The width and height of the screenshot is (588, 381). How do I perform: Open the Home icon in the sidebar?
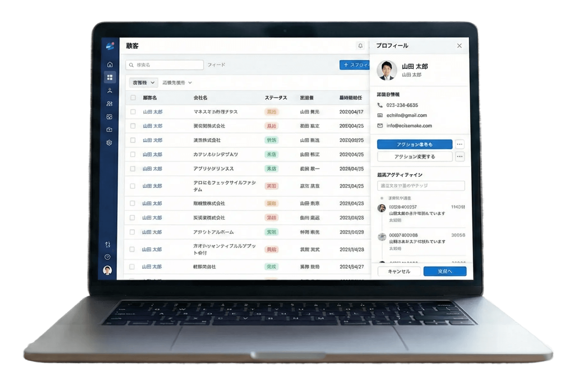(x=110, y=65)
